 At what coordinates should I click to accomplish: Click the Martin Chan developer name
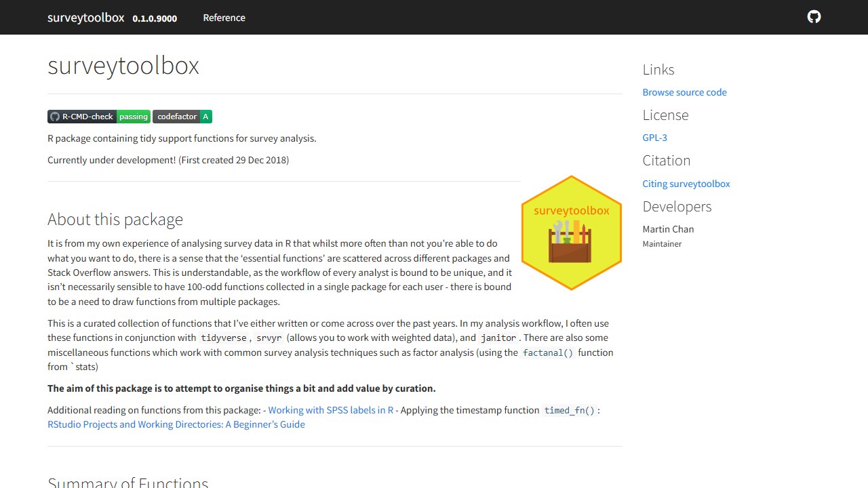669,229
